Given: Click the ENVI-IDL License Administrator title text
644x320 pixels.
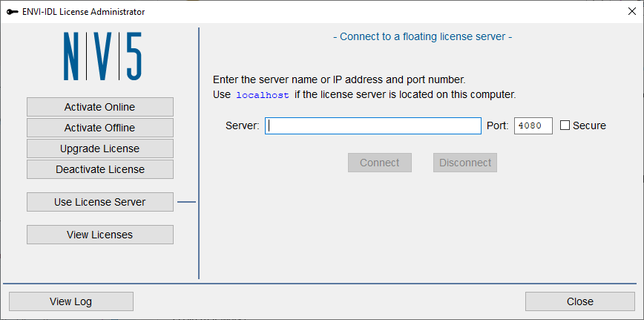Looking at the screenshot, I should pyautogui.click(x=83, y=12).
